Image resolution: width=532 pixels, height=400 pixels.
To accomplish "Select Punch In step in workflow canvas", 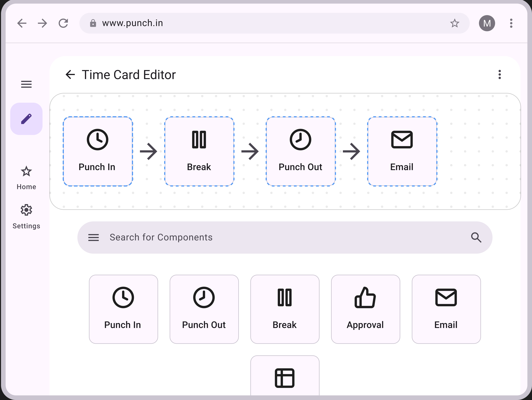I will [x=98, y=151].
